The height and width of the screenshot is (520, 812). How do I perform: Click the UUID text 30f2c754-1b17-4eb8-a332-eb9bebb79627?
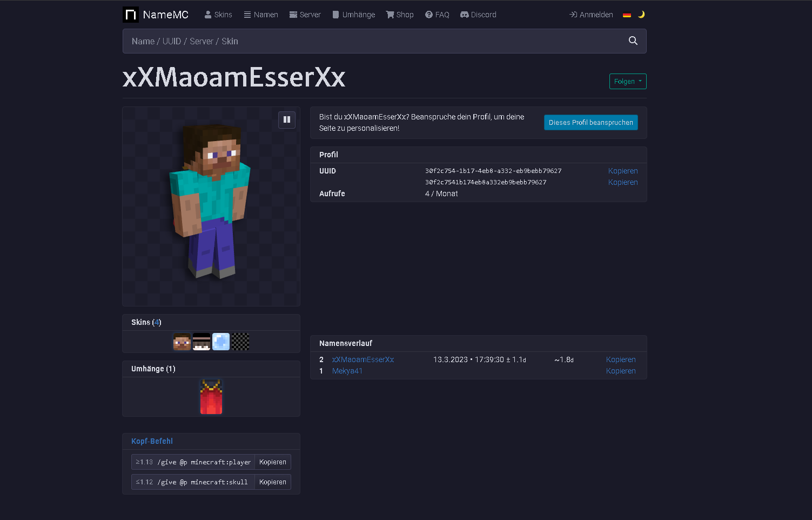[x=493, y=171]
